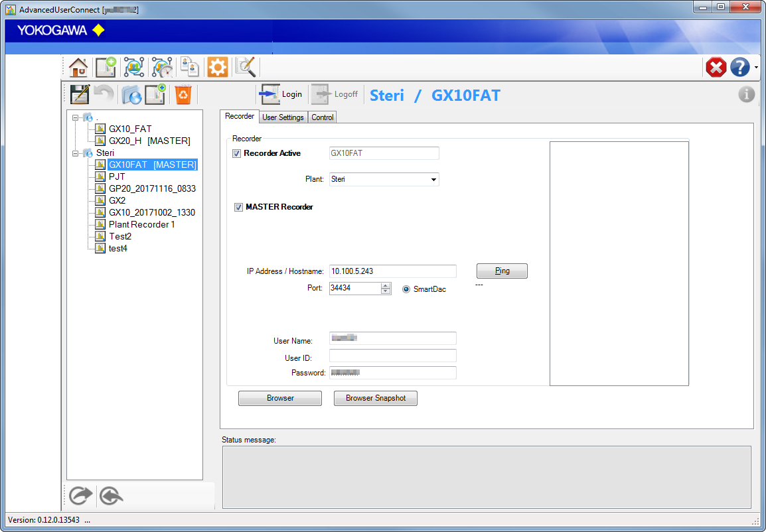
Task: Select GX10_FAT recorder in the tree
Action: pos(130,129)
